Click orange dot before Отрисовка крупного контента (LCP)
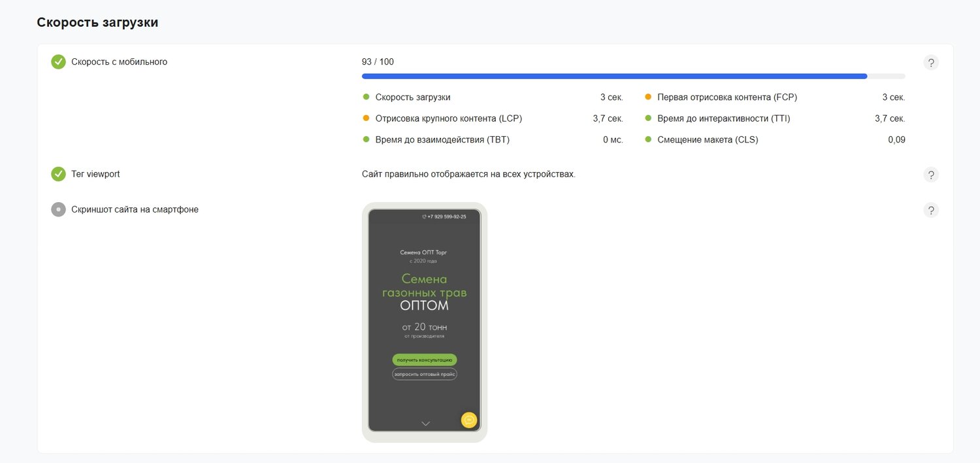980x463 pixels. 366,118
